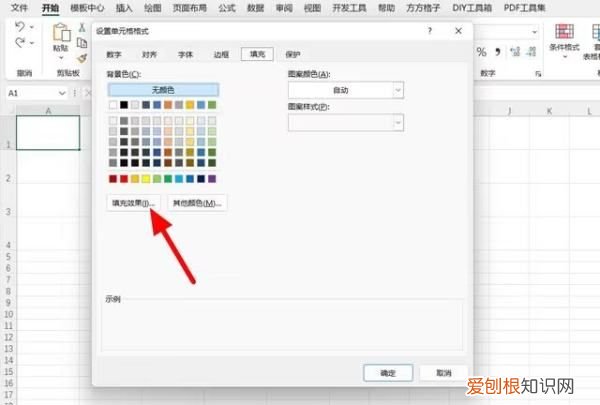Pick the black swatch in theme colors row
This screenshot has width=600, height=405.
point(124,105)
